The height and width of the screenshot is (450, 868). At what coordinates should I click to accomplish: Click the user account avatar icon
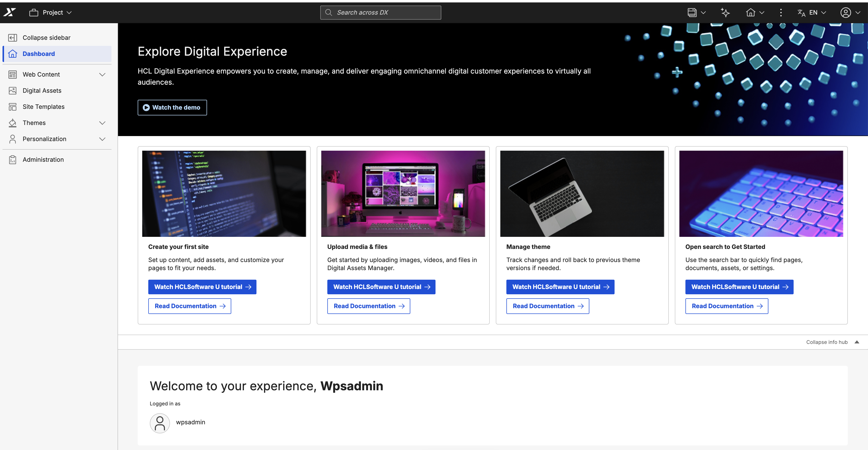845,12
